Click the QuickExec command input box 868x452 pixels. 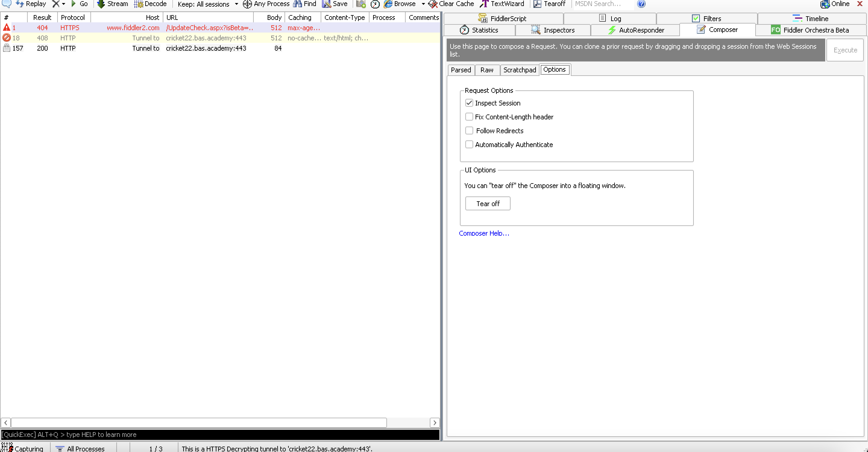click(220, 435)
